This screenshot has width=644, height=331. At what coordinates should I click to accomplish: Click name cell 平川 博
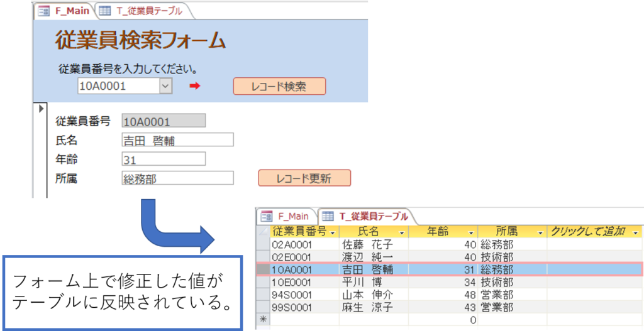click(x=374, y=282)
